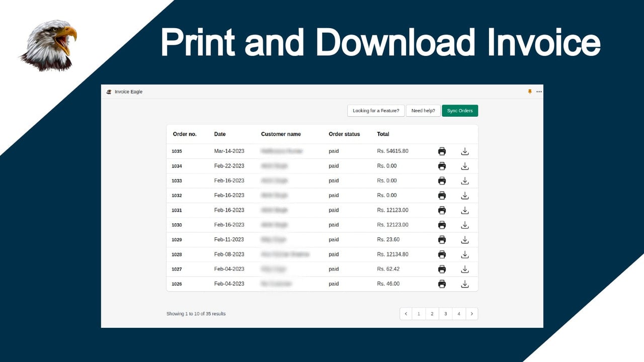Image resolution: width=644 pixels, height=362 pixels.
Task: Print invoice for order 1035
Action: pos(442,151)
